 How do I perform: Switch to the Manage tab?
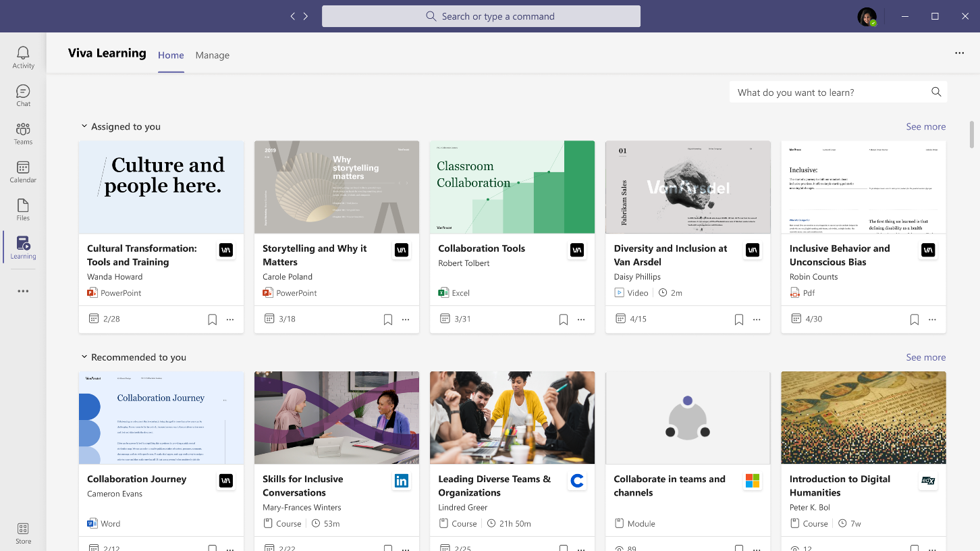click(x=213, y=55)
